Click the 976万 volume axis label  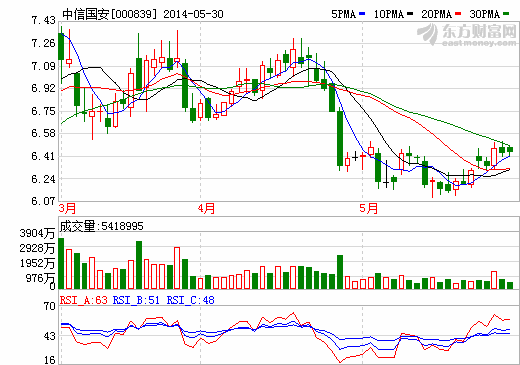[x=40, y=278]
